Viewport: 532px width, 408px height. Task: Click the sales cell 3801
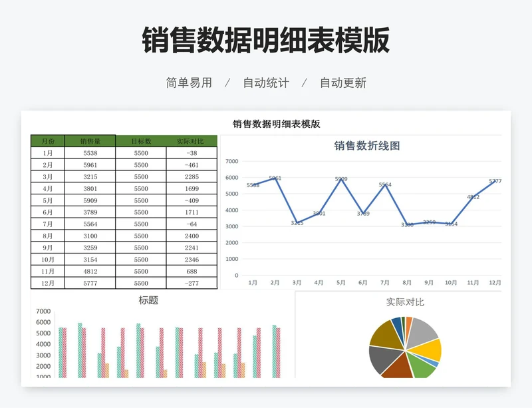coord(90,188)
